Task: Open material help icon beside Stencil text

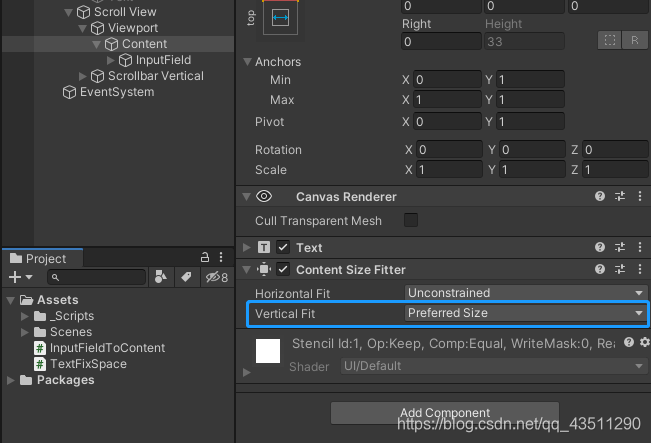Action: tap(629, 342)
